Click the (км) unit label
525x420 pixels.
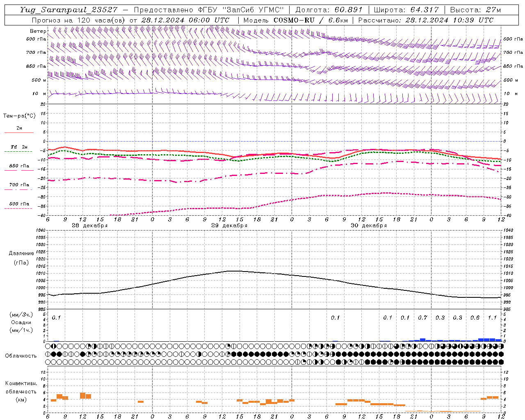coord(21,399)
